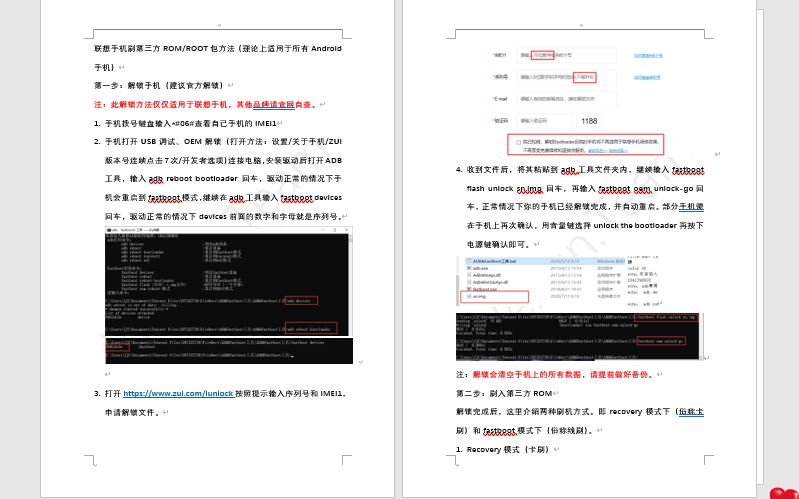
Task: Click red note "此解锁方法仅仅适用于联想手机"
Action: click(169, 104)
